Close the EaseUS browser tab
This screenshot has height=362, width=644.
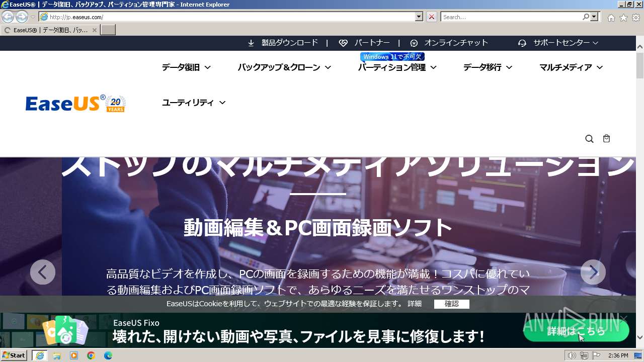94,30
